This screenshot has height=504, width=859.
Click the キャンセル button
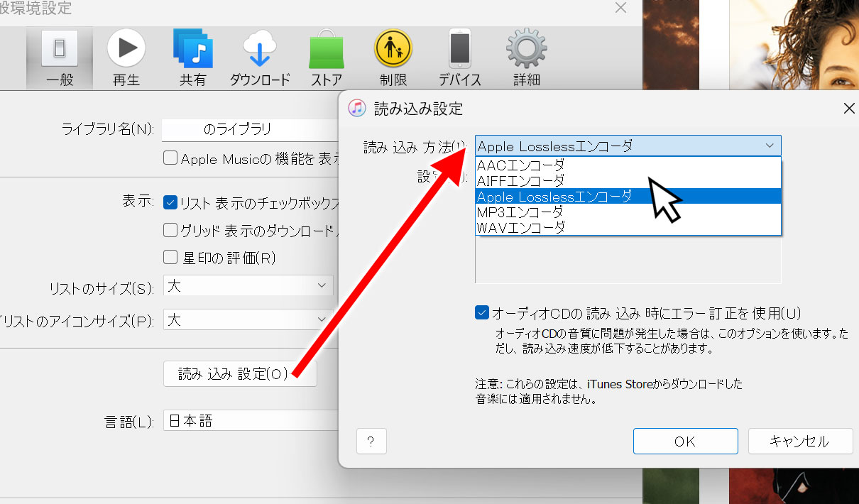coord(800,441)
